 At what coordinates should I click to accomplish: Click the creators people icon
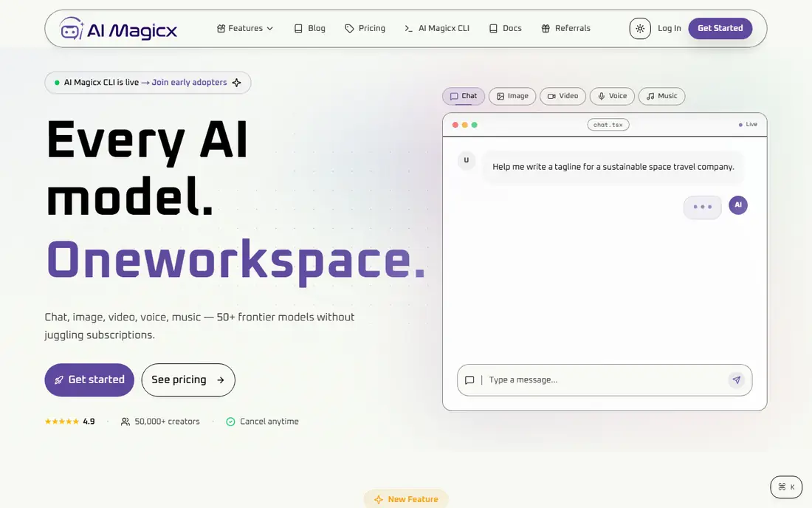tap(125, 422)
